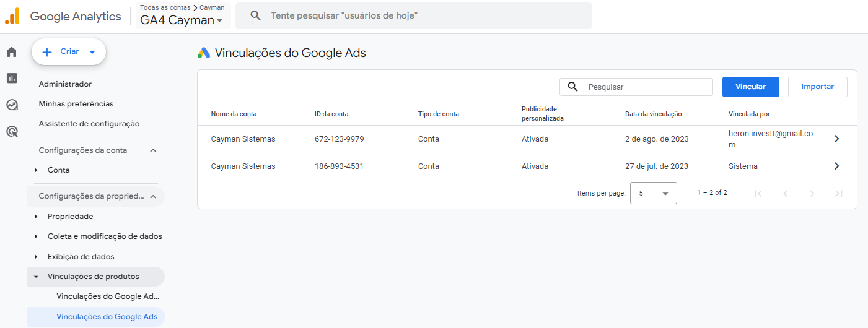Expand Exibição de dados item
The image size is (868, 328).
pos(36,257)
